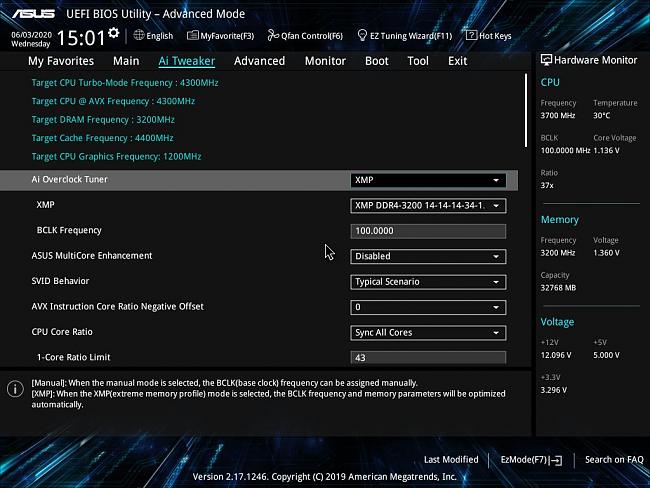The height and width of the screenshot is (488, 650).
Task: Switch to the Boot tab
Action: click(x=376, y=61)
